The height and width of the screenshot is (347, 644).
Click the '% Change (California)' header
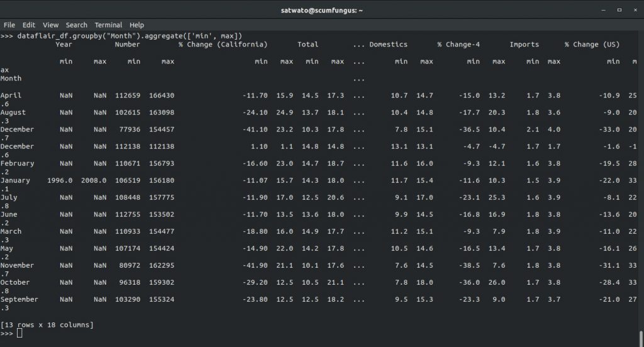[223, 45]
